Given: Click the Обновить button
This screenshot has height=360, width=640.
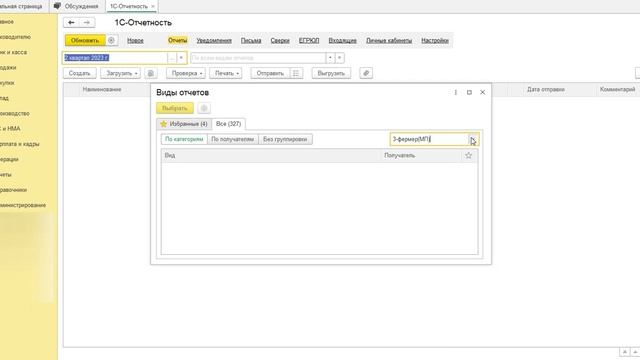Looking at the screenshot, I should point(85,40).
